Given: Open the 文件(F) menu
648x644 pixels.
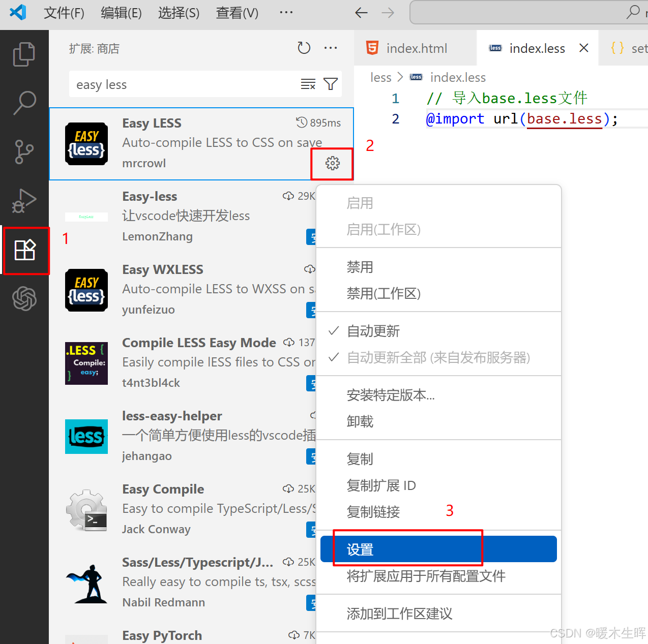Looking at the screenshot, I should tap(64, 13).
